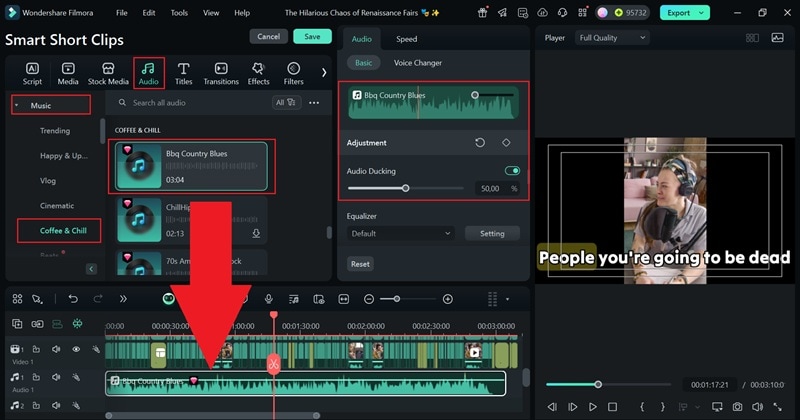Save the Smart Short Clips project
This screenshot has height=420, width=800.
pos(312,36)
